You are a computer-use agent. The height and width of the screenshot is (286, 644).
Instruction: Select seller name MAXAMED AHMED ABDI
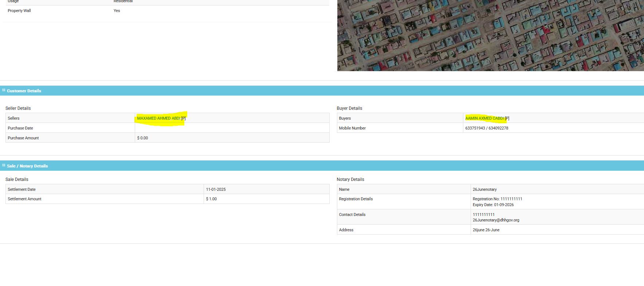[x=158, y=118]
